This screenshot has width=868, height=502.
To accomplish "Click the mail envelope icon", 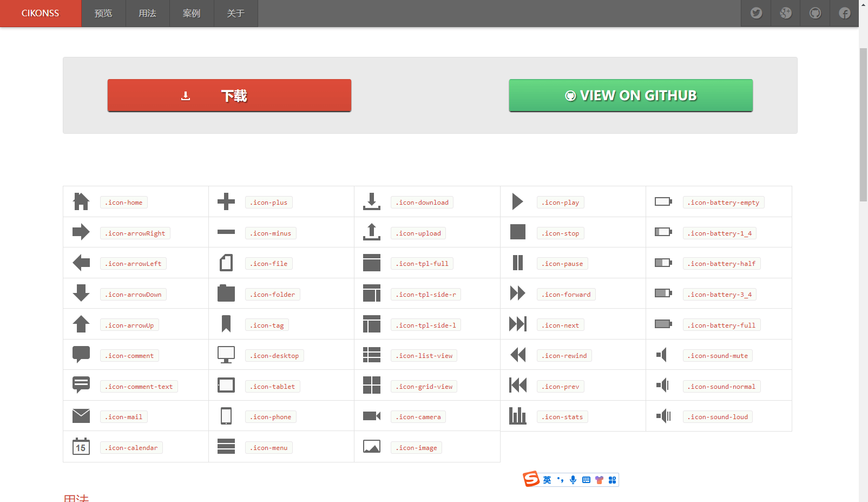I will click(81, 416).
